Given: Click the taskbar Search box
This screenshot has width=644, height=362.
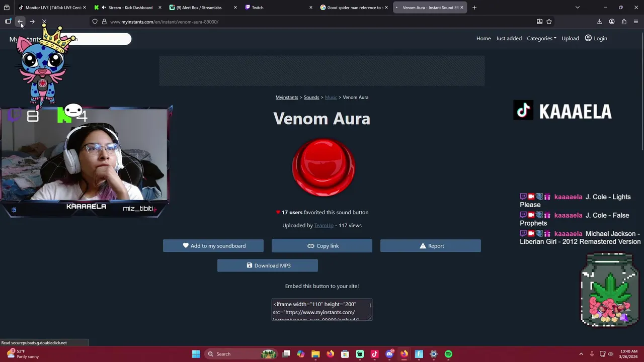Looking at the screenshot, I should tap(242, 354).
